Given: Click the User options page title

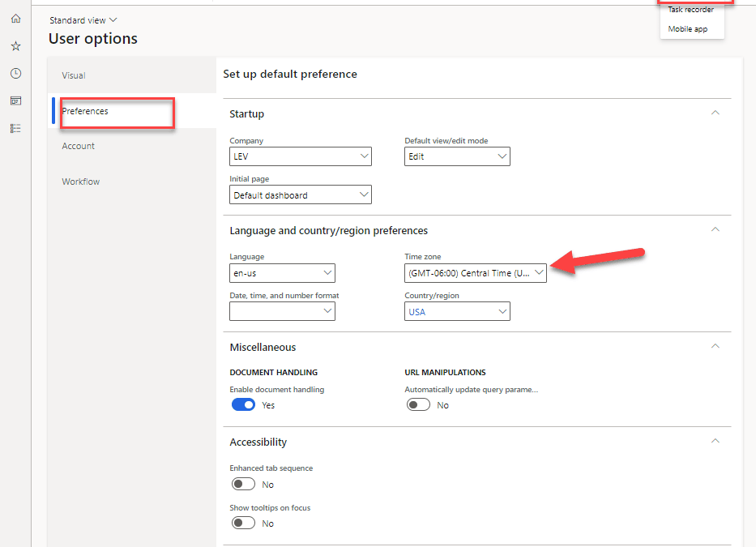Looking at the screenshot, I should (93, 39).
